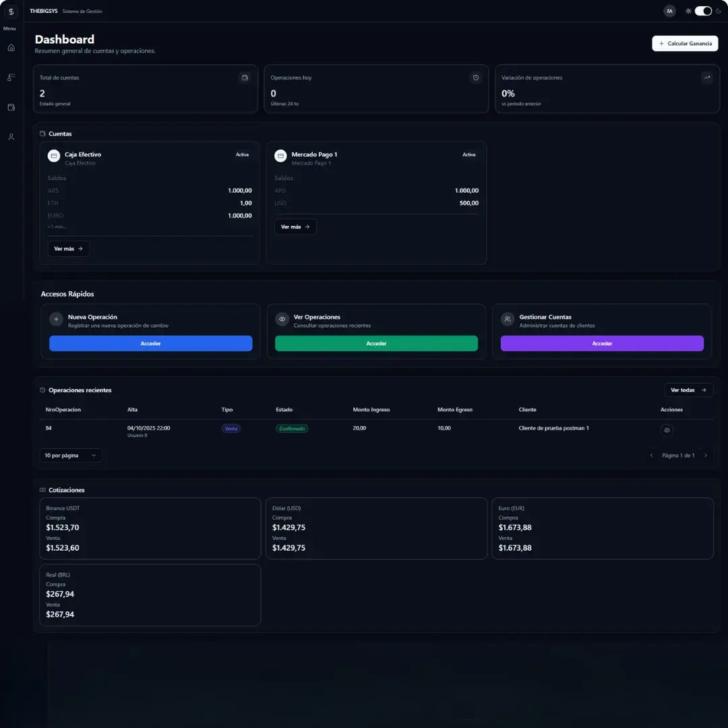Click trend icon in Variación de operaciones card
Image resolution: width=728 pixels, height=728 pixels.
[x=707, y=78]
